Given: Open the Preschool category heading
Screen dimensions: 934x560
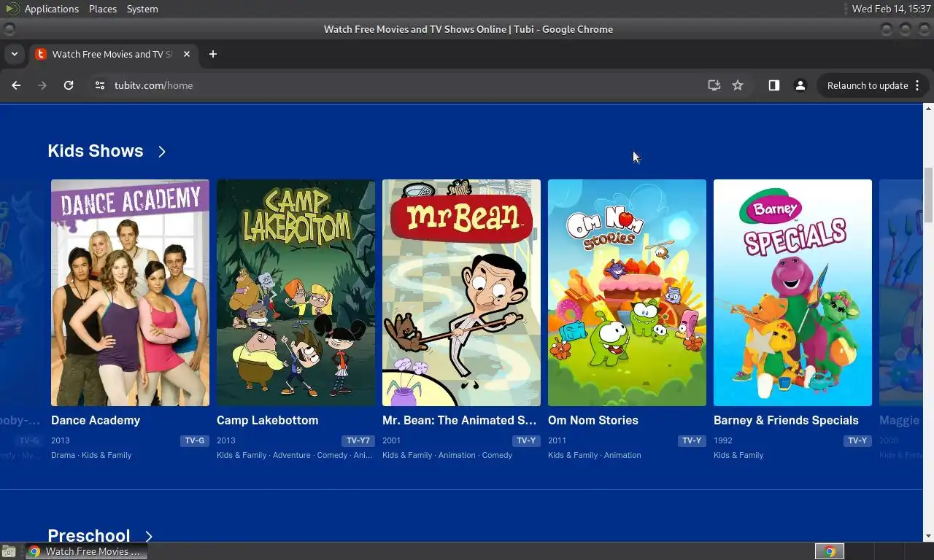Looking at the screenshot, I should click(x=89, y=535).
